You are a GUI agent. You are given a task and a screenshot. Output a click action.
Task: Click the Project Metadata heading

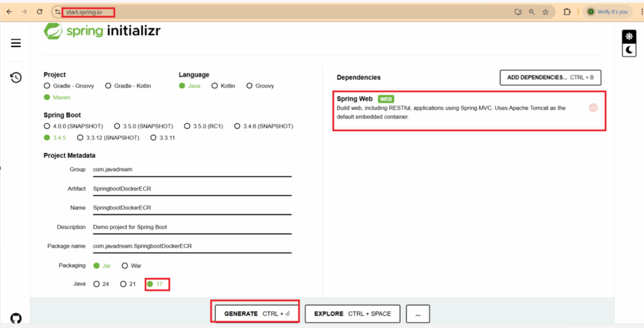coord(69,156)
